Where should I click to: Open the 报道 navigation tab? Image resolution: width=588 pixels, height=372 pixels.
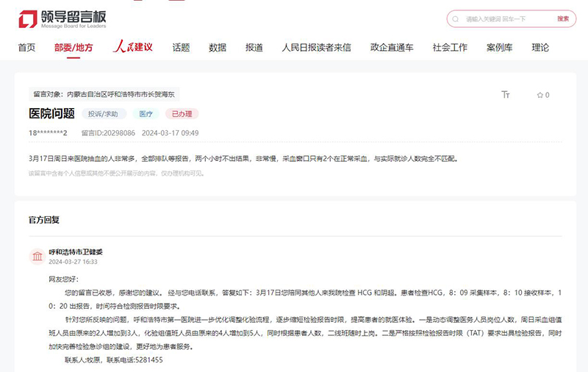point(254,48)
